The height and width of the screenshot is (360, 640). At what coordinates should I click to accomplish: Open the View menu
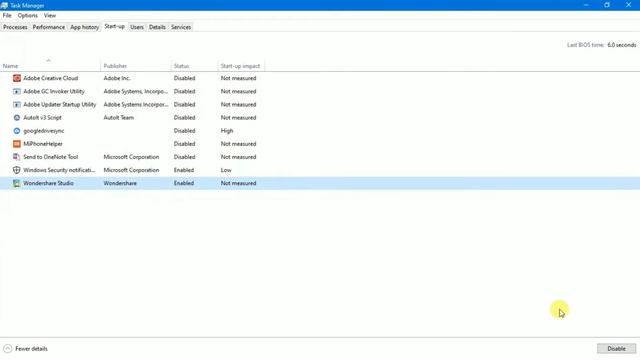[x=50, y=16]
